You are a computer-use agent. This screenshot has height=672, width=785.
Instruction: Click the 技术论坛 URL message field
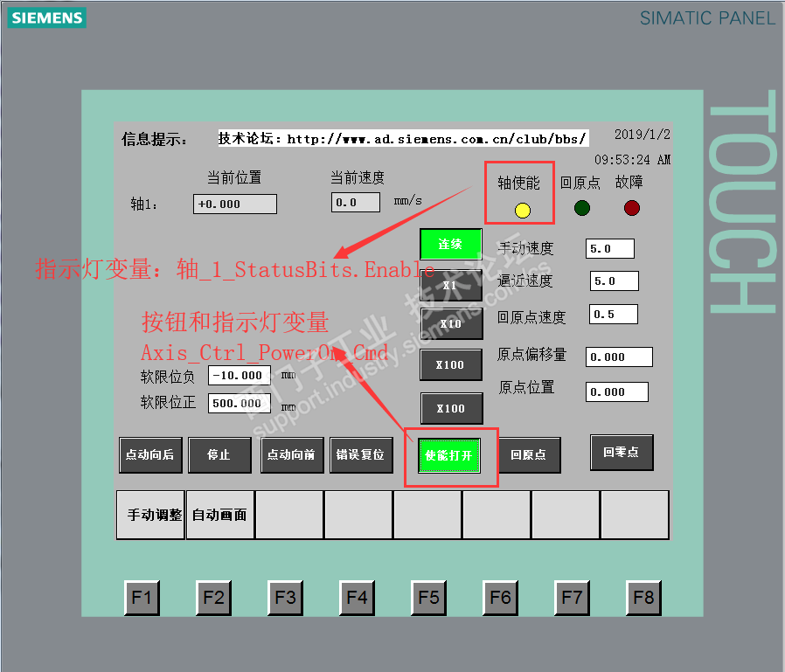(x=403, y=139)
